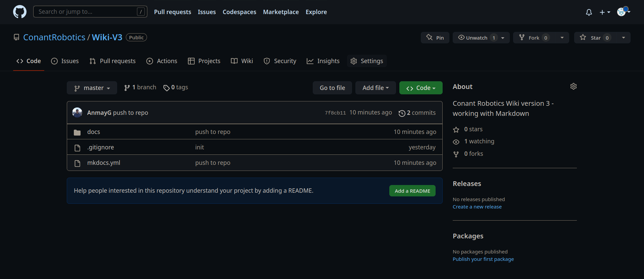Star the Wiki-V3 repository
Viewport: 644px width, 279px height.
pos(592,38)
